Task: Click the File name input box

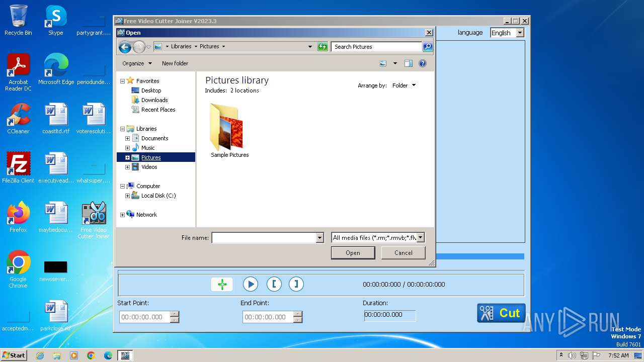Action: coord(264,238)
